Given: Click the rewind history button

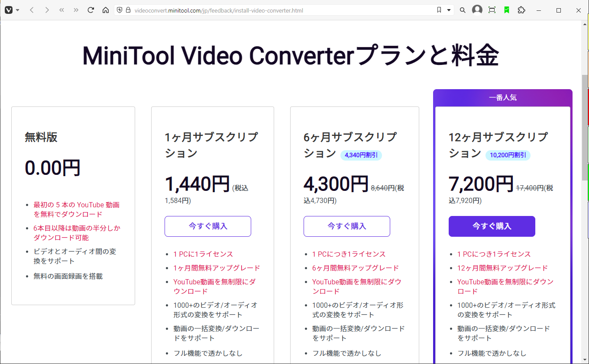Looking at the screenshot, I should point(61,10).
